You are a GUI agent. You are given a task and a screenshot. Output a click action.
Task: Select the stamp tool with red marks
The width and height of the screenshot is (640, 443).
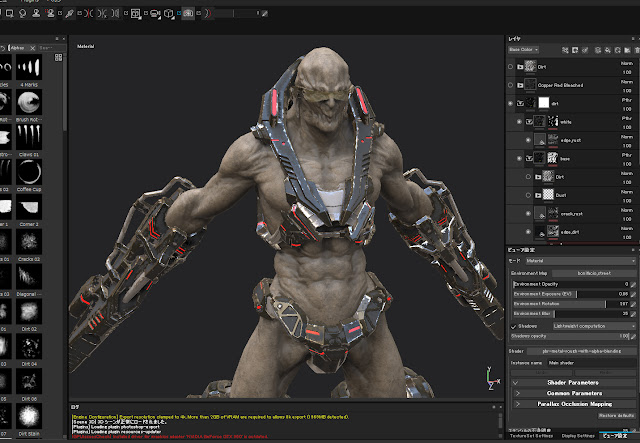click(x=51, y=13)
